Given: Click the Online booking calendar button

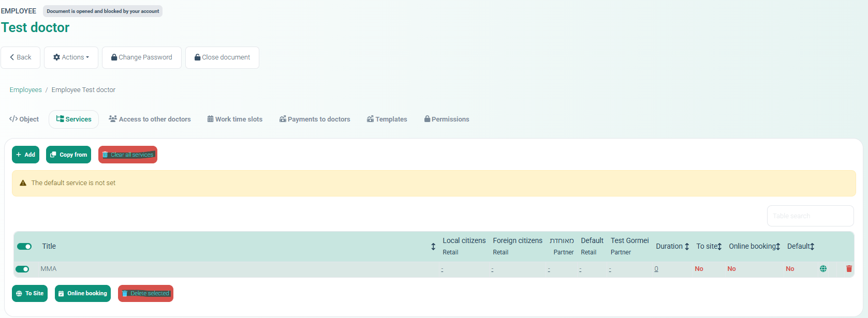Looking at the screenshot, I should point(83,294).
